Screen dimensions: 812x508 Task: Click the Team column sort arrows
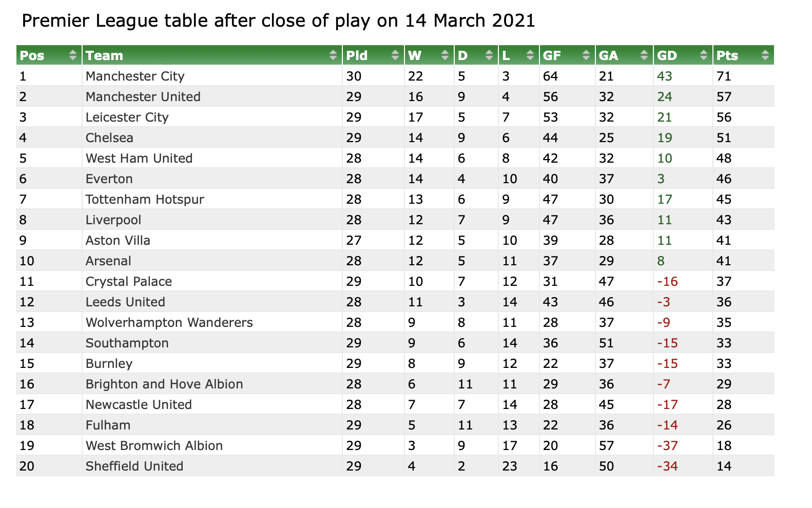click(333, 55)
